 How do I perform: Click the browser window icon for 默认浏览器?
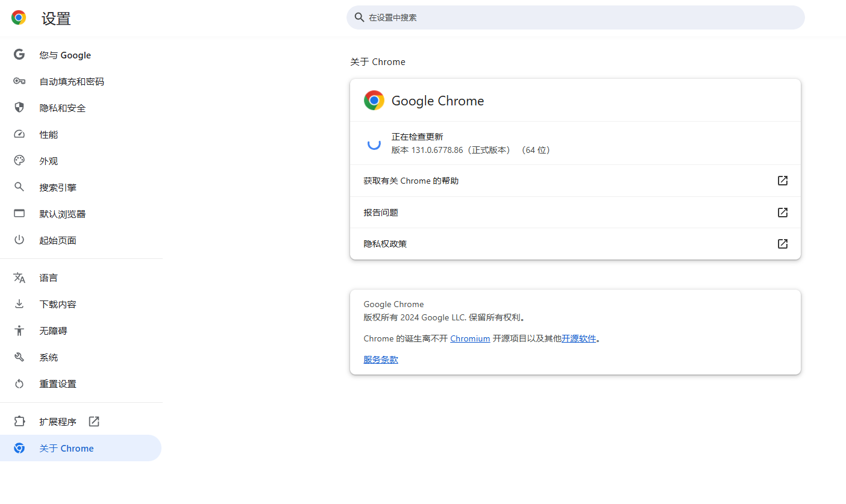(19, 214)
